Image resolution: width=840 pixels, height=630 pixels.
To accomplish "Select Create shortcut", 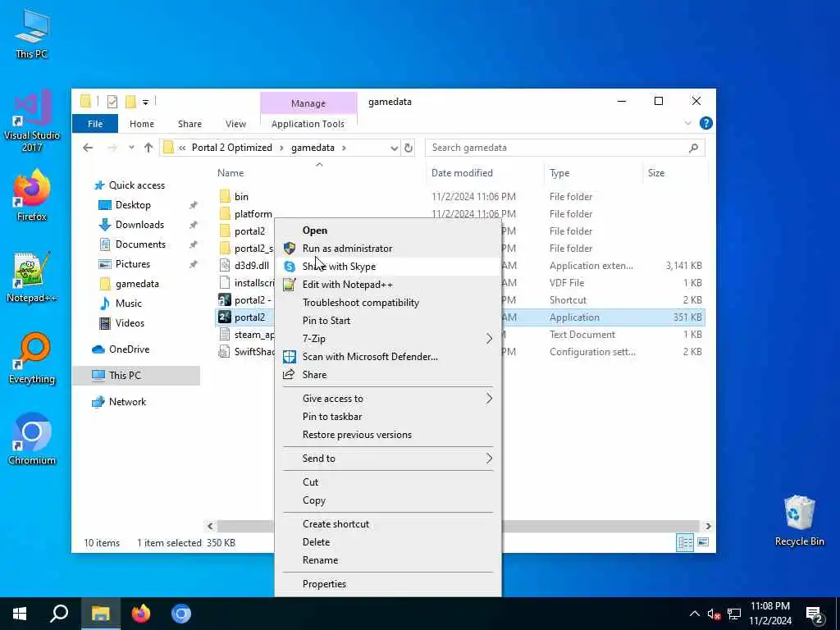I will tap(388, 524).
